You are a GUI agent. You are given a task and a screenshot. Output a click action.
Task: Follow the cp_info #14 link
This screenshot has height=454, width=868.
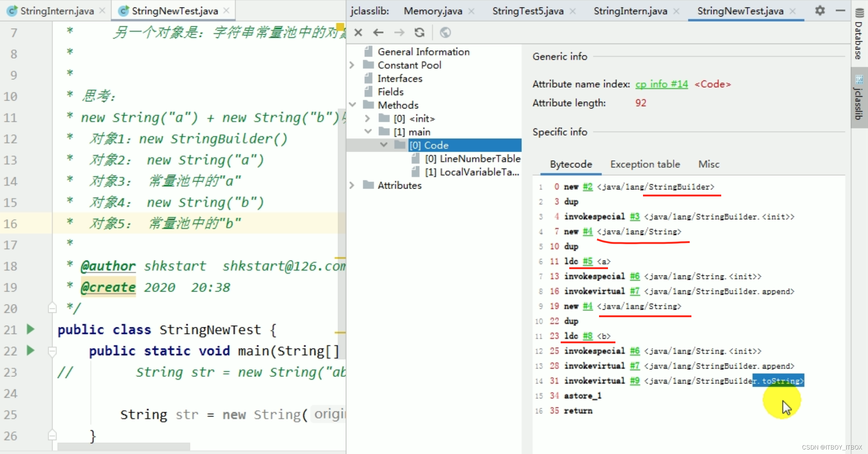click(x=661, y=84)
